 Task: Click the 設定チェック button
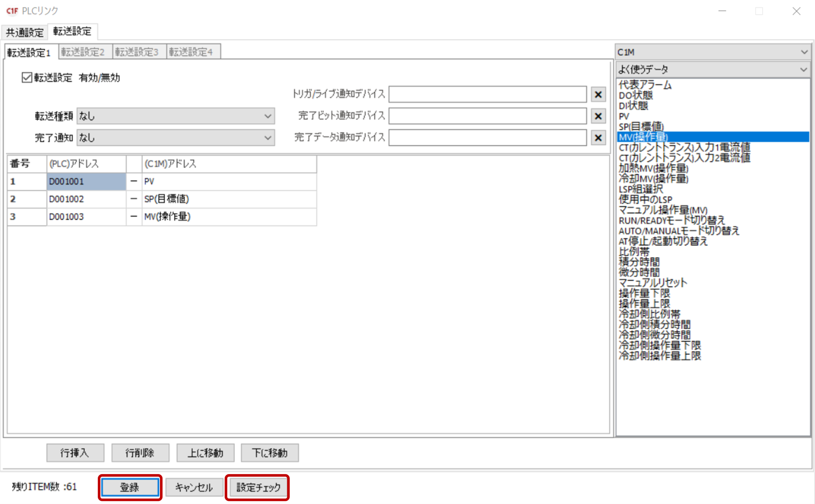(258, 487)
